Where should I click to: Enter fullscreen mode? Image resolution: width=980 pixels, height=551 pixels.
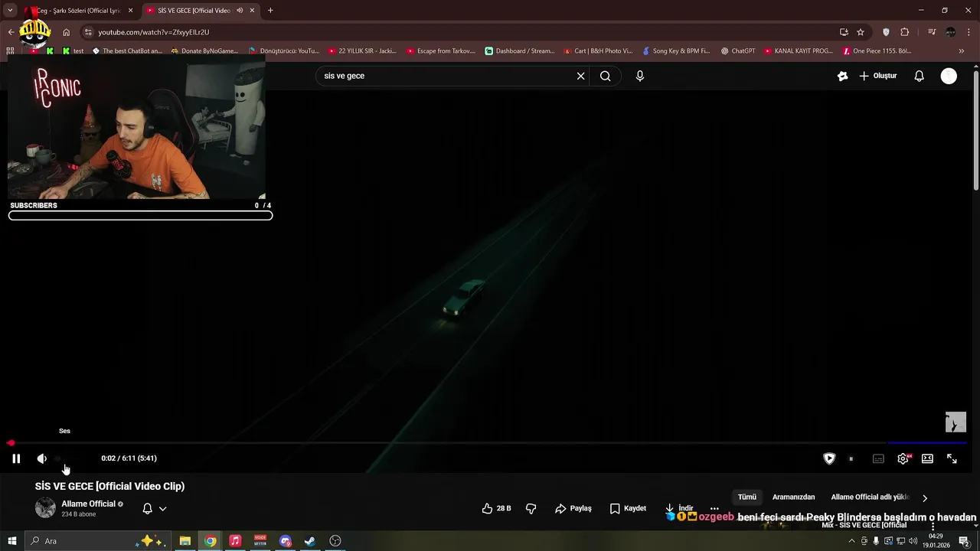[x=952, y=458]
